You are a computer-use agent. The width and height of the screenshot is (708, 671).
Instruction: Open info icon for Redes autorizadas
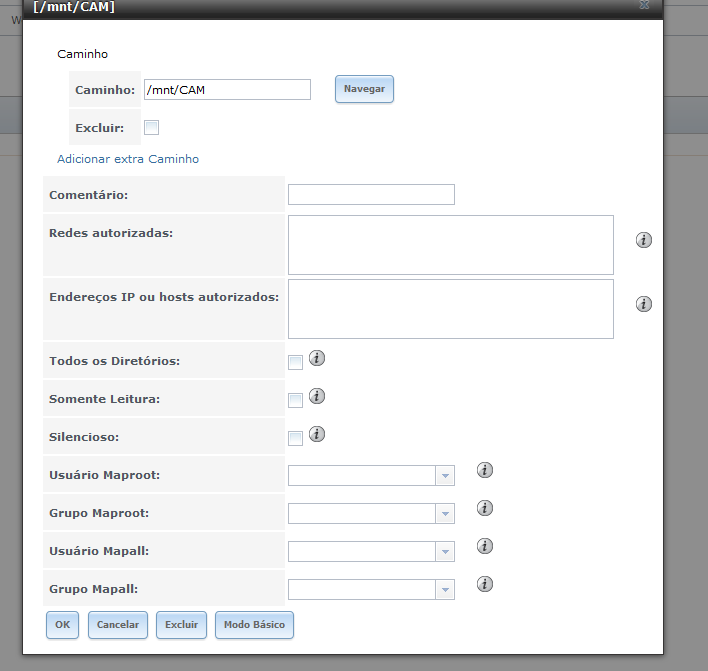(x=643, y=240)
